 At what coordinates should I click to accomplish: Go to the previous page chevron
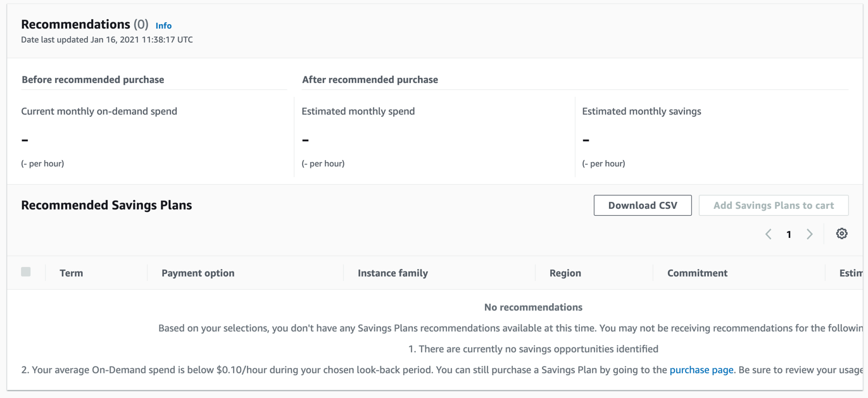point(768,233)
